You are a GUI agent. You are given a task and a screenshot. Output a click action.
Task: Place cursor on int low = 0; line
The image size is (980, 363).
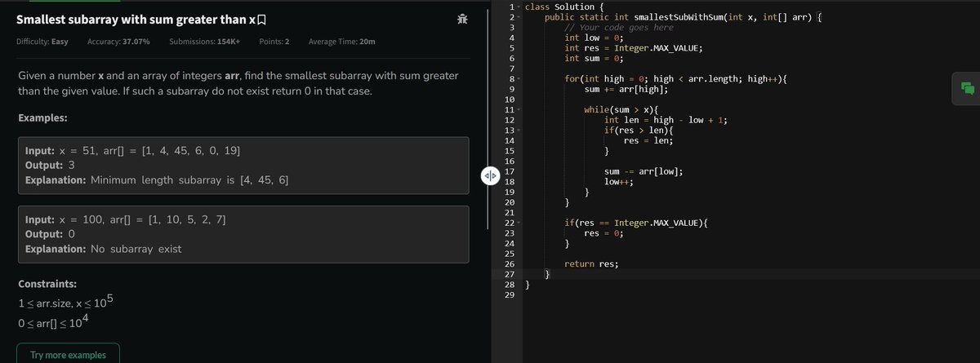[x=595, y=38]
